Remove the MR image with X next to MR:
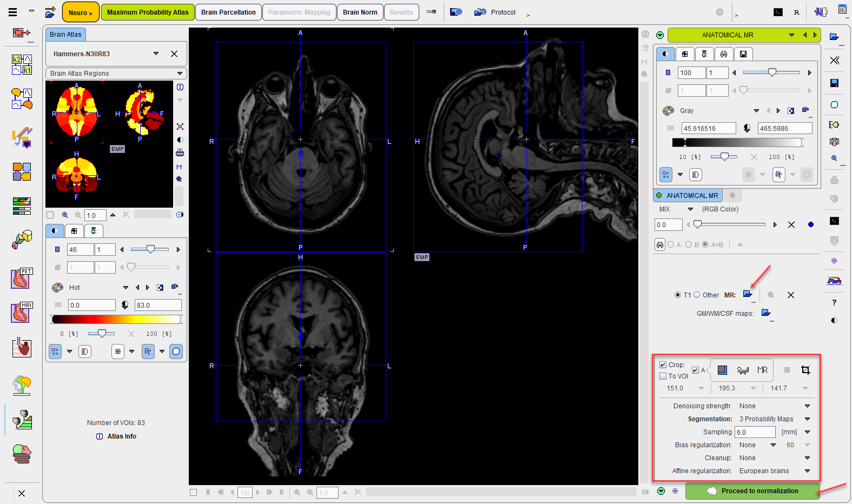Image resolution: width=852 pixels, height=504 pixels. coord(791,295)
